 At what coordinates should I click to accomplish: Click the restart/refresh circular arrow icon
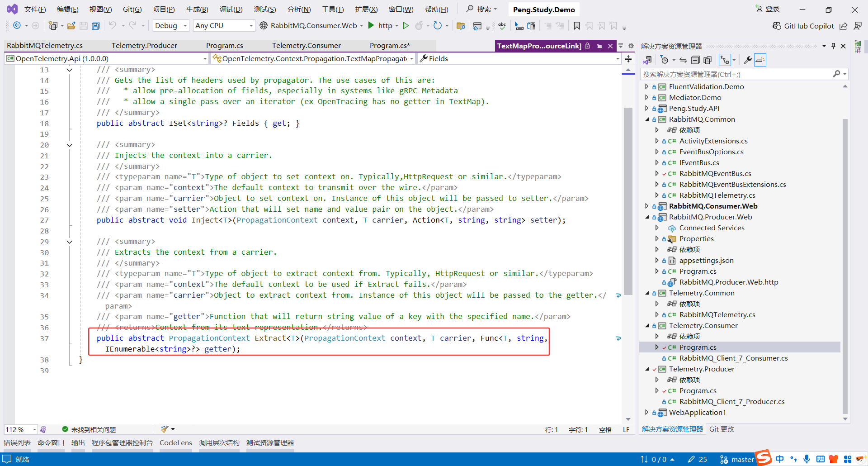click(x=437, y=26)
